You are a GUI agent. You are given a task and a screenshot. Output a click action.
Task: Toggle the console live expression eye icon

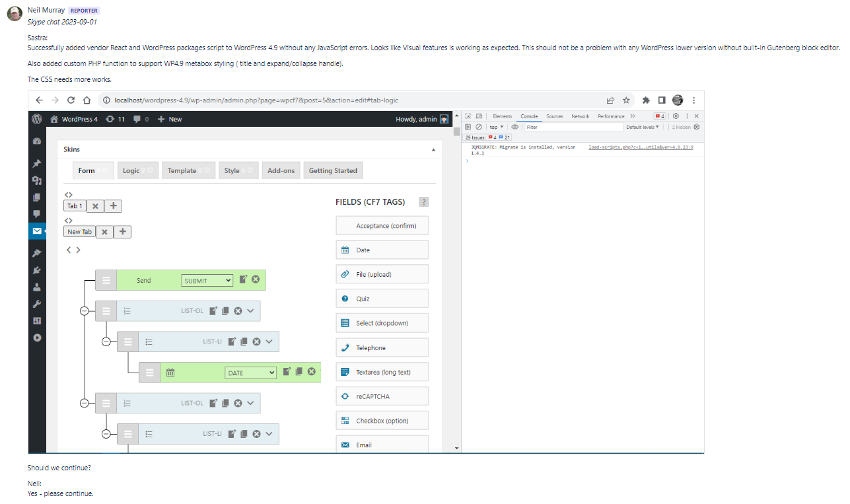pyautogui.click(x=515, y=127)
